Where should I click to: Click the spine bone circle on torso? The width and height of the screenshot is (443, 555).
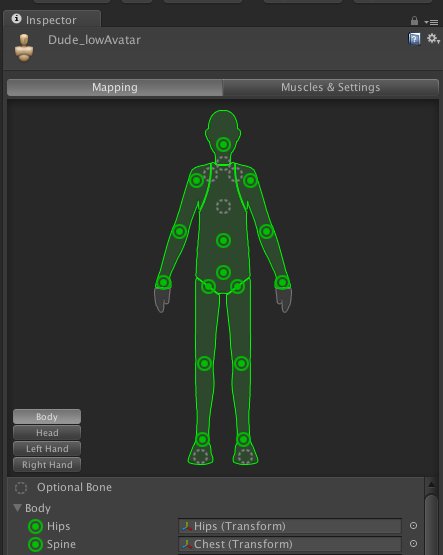point(223,241)
